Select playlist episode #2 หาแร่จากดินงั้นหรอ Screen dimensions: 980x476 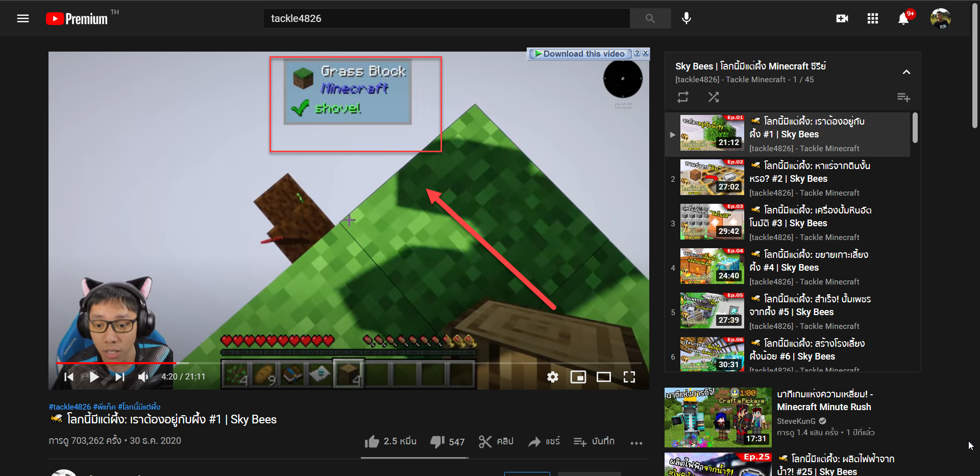click(x=787, y=179)
